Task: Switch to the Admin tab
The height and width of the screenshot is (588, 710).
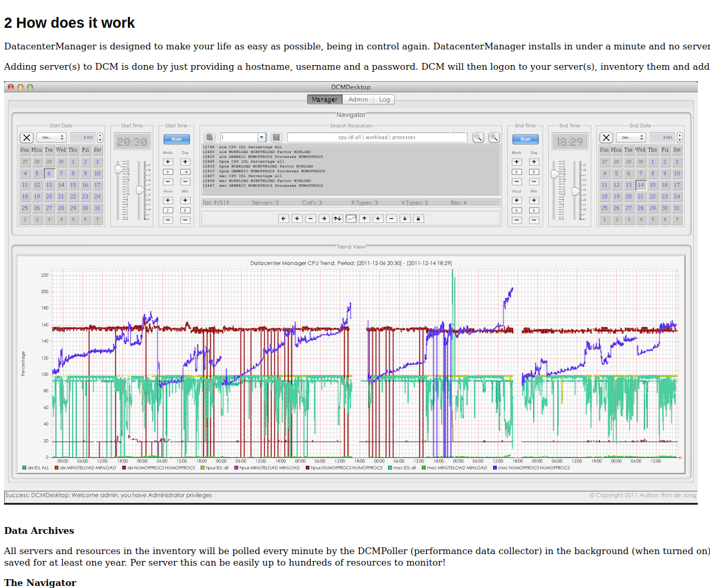Action: point(358,100)
